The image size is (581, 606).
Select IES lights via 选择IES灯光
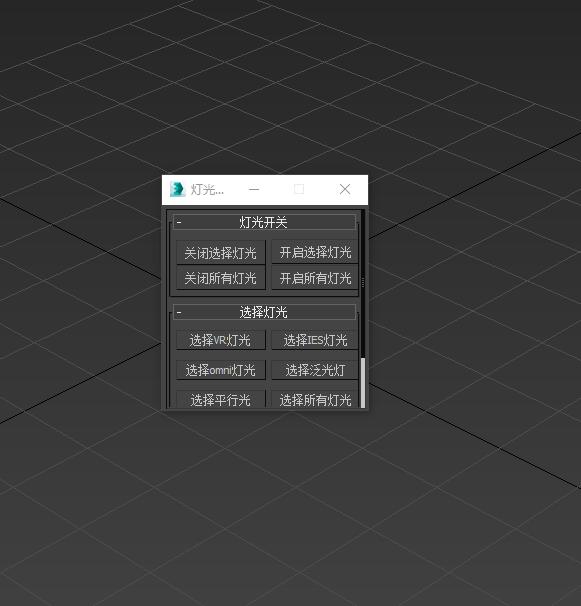315,340
